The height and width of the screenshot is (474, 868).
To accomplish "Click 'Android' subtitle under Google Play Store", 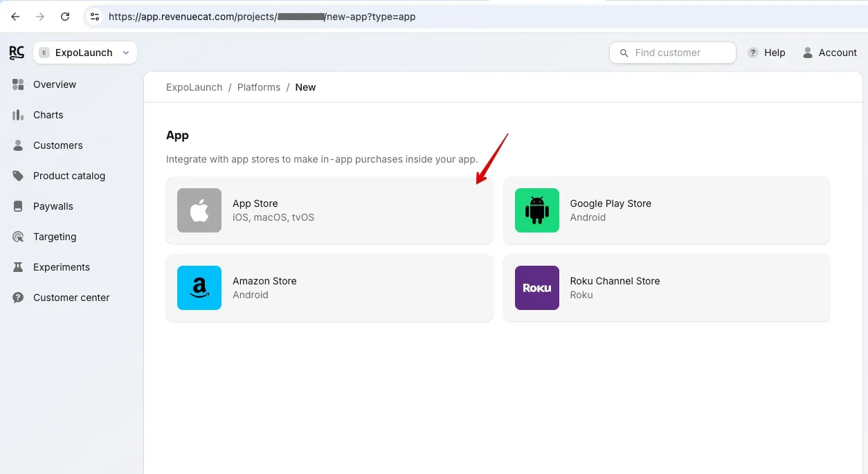I will coord(588,217).
